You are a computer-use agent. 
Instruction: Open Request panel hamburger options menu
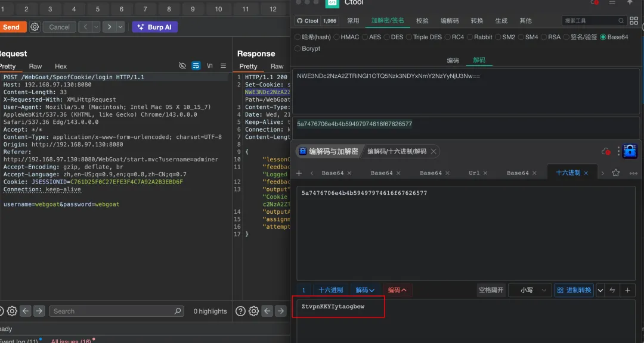tap(224, 66)
